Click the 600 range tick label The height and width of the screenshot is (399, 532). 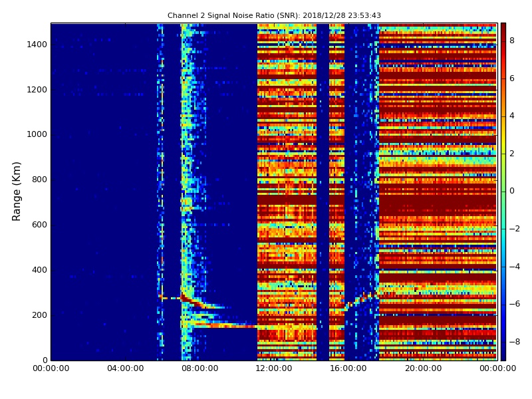click(x=39, y=225)
